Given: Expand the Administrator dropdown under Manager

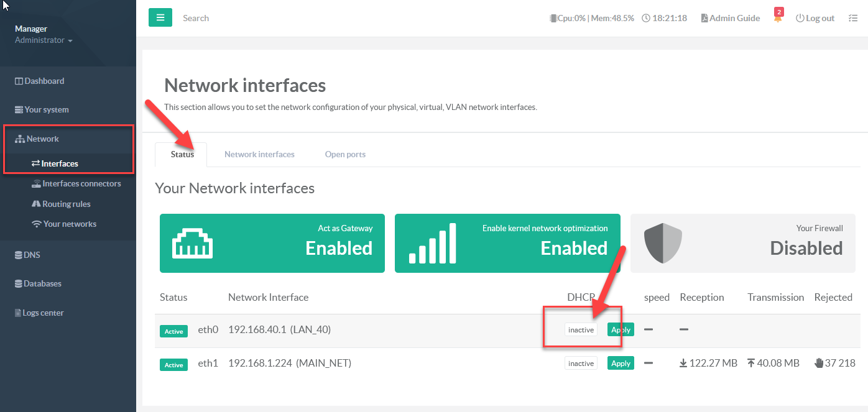Looking at the screenshot, I should click(44, 40).
